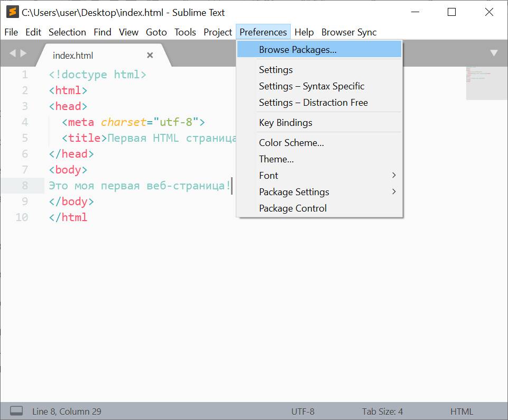The width and height of the screenshot is (508, 420).
Task: Select Browse Packages... menu entry
Action: tap(298, 50)
